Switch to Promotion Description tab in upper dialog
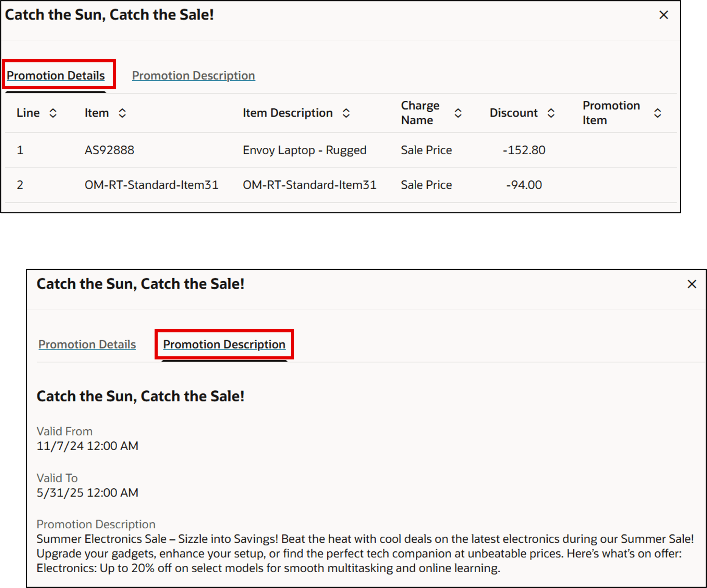 click(x=193, y=75)
